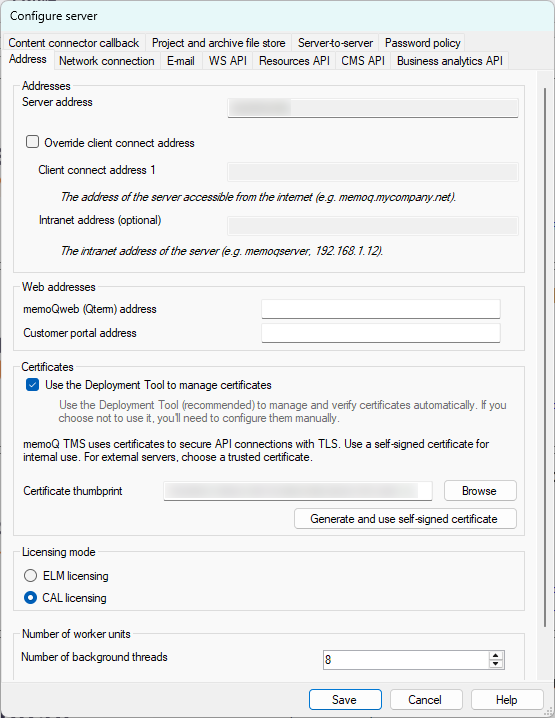The image size is (555, 718).
Task: Go to the Password policy tab
Action: (422, 43)
